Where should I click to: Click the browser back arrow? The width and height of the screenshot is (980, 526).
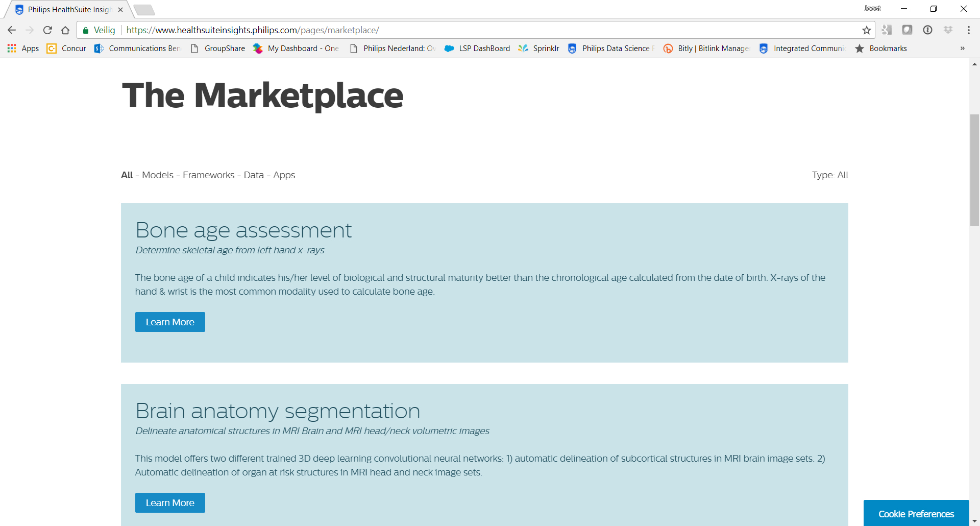pos(12,30)
